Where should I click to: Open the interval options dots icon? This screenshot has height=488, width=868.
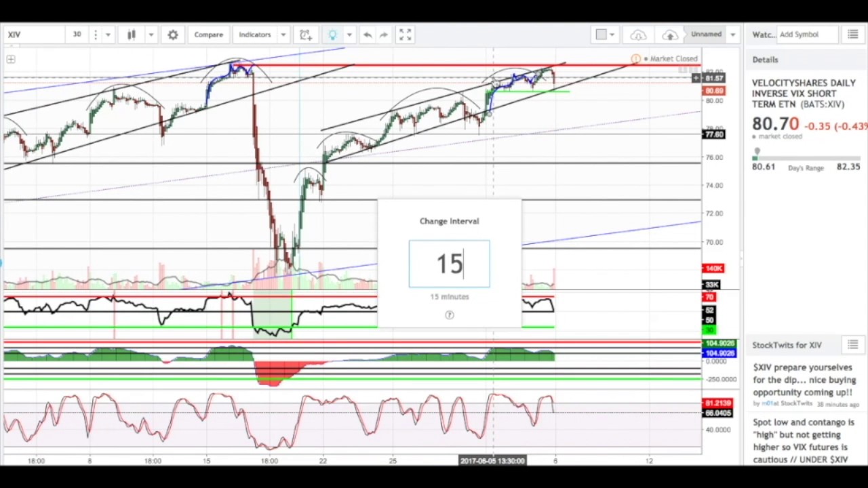[96, 35]
